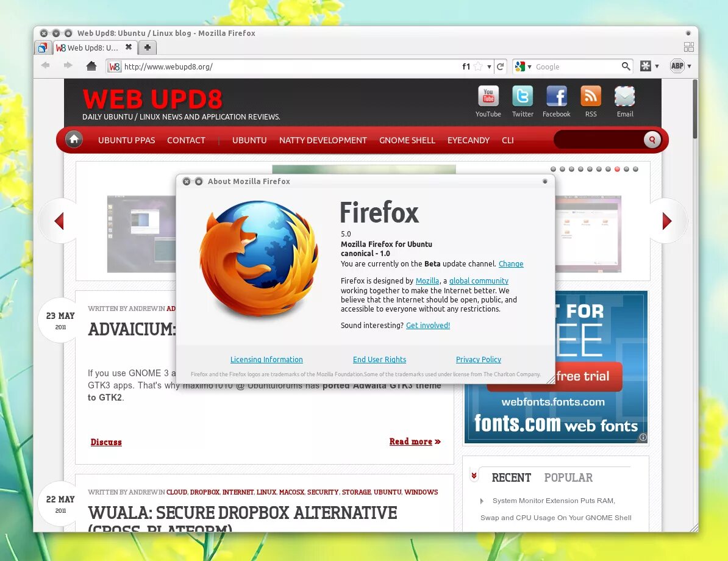Select the first slider pagination dot
The image size is (728, 561).
pyautogui.click(x=553, y=169)
